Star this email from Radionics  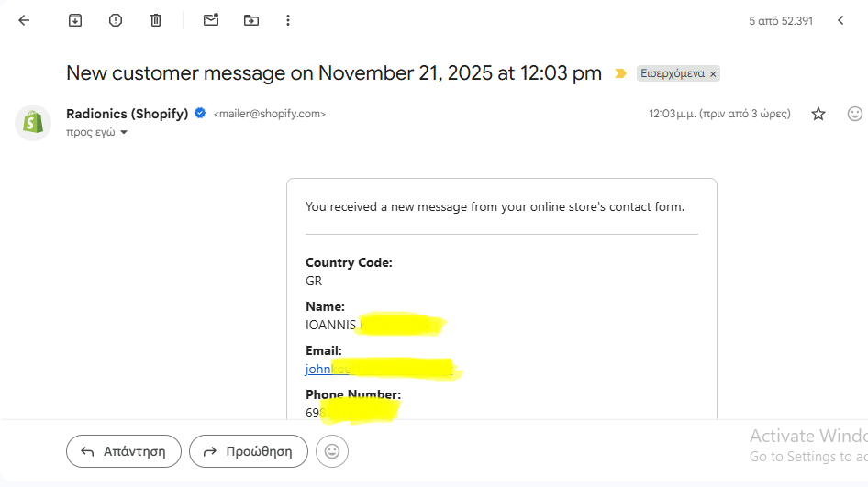tap(818, 114)
